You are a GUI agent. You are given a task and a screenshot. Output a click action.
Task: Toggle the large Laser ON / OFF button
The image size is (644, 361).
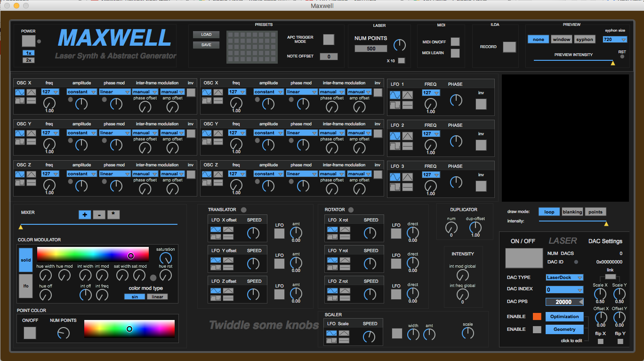523,258
